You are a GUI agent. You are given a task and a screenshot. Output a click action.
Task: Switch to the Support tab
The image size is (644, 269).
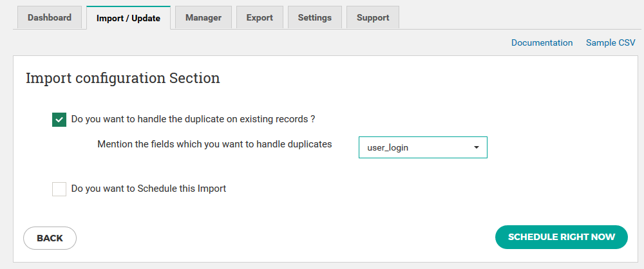point(373,17)
